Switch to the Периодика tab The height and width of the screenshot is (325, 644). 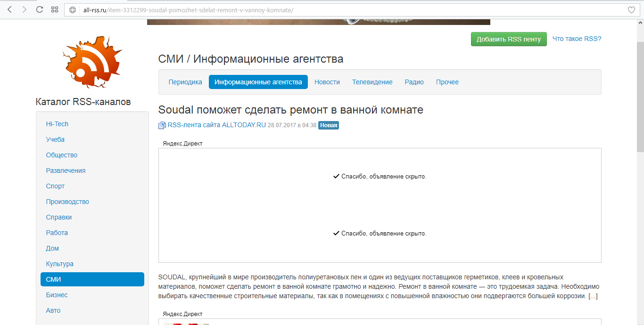coord(185,82)
